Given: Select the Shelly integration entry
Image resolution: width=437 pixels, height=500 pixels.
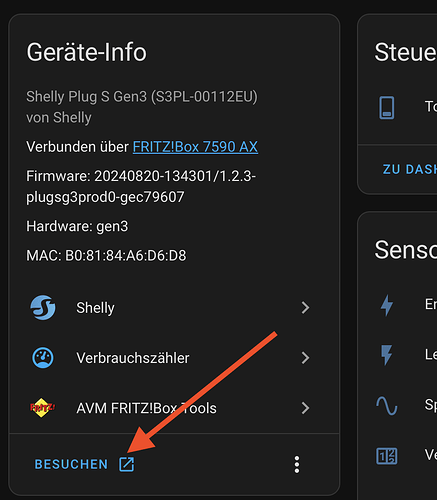Looking at the screenshot, I should [170, 308].
